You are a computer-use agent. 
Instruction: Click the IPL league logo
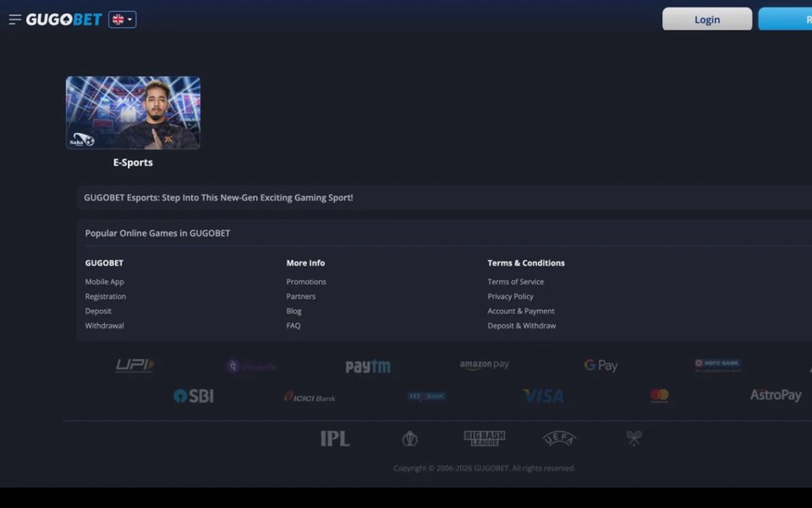point(335,439)
